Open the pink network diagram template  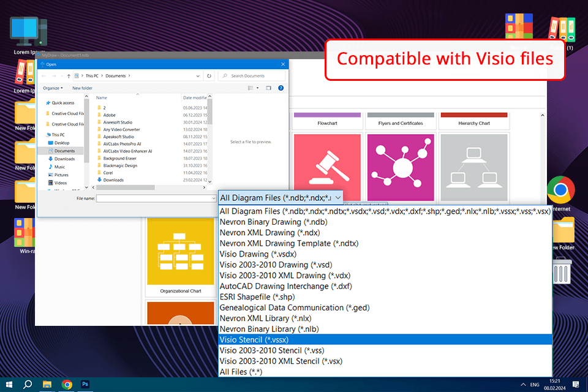(x=401, y=167)
